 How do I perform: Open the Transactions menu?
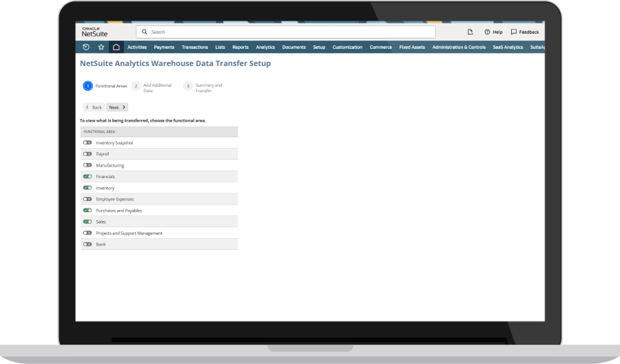(x=195, y=47)
